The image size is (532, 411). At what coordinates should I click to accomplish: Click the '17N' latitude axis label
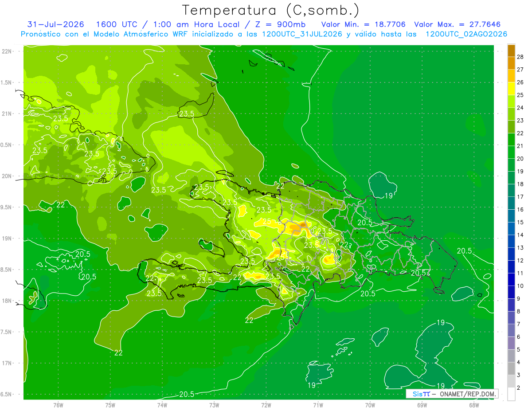tap(7, 363)
